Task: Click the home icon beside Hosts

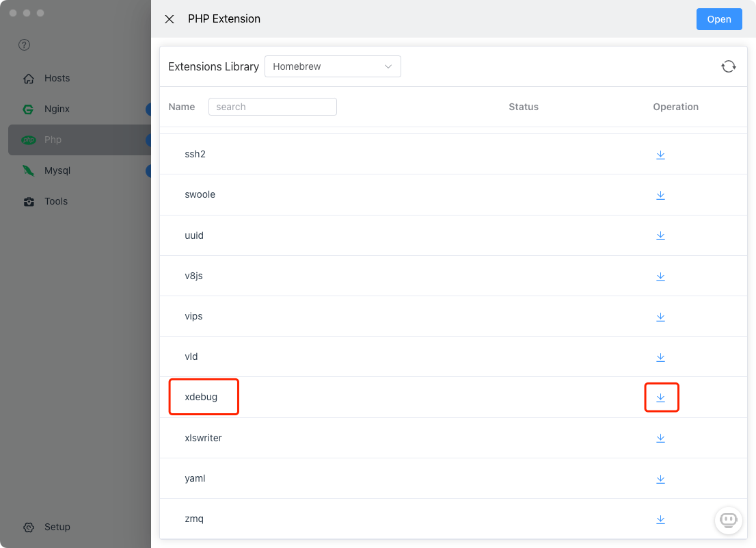Action: coord(29,79)
